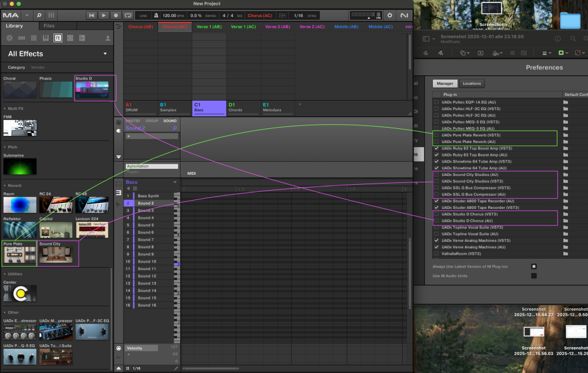The image size is (588, 373).
Task: Select the Sounds grid icon in browser
Action: coord(34,38)
